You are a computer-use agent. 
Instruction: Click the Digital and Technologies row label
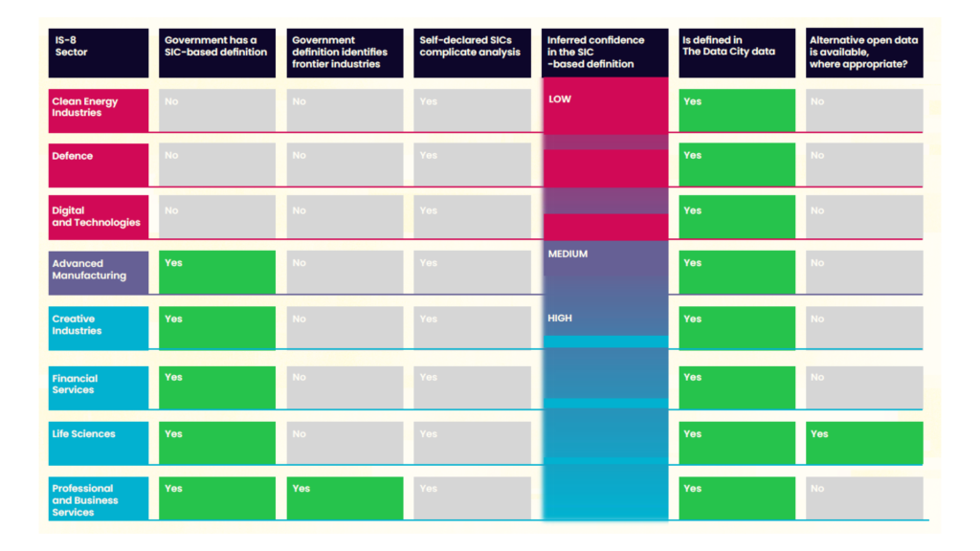99,217
